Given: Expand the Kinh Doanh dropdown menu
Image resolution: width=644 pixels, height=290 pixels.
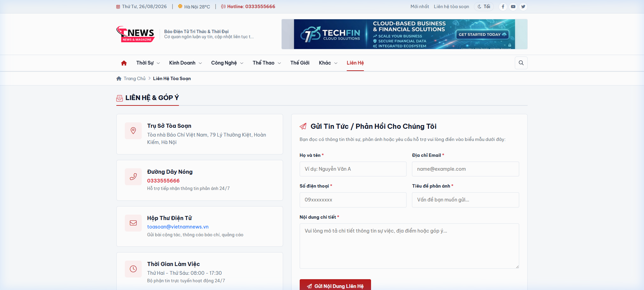Looking at the screenshot, I should pos(186,63).
